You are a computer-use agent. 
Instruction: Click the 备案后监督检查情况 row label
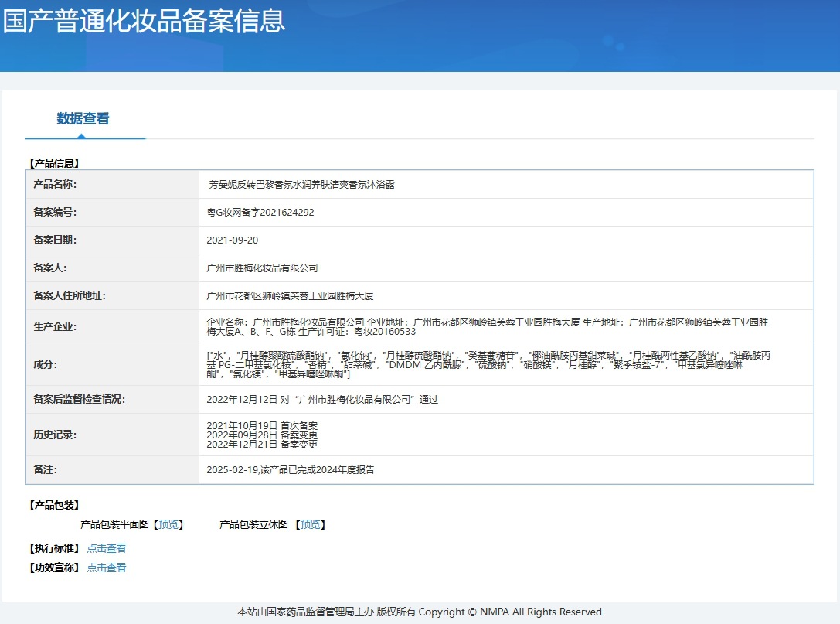coord(80,400)
